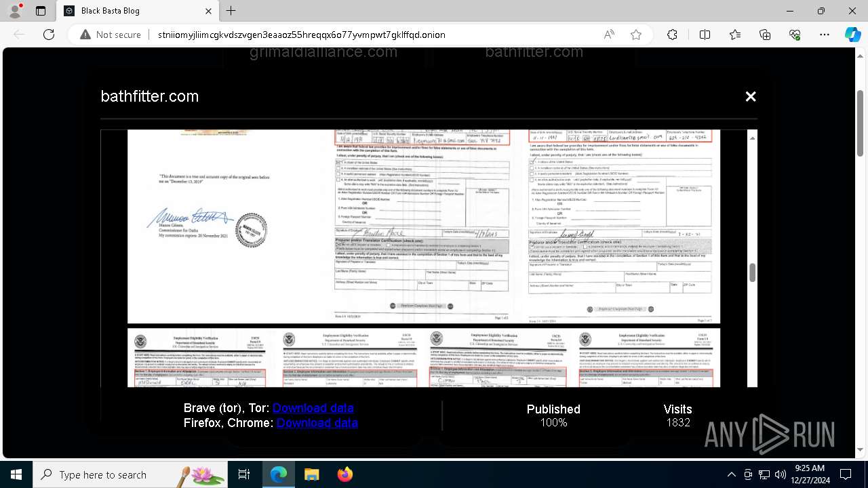Open Favorites list icon
The width and height of the screenshot is (868, 488).
pos(735,35)
